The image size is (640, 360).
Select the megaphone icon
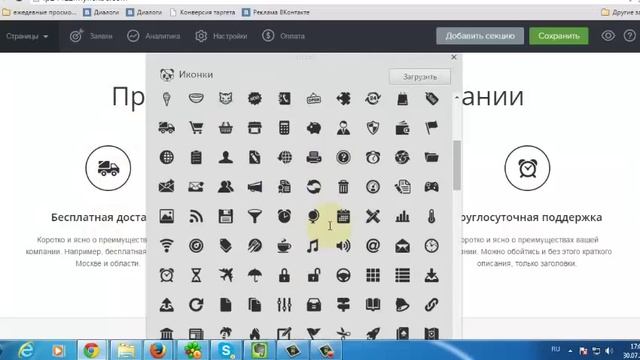coord(255,187)
